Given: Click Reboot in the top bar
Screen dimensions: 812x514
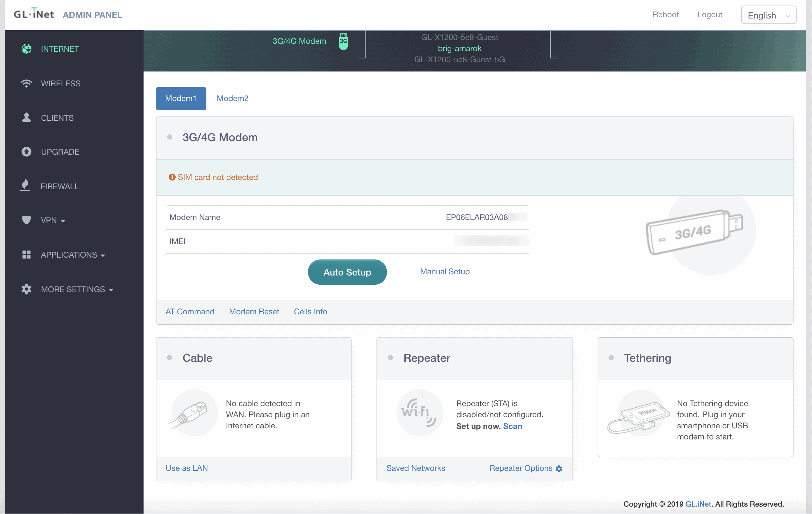Looking at the screenshot, I should point(665,14).
